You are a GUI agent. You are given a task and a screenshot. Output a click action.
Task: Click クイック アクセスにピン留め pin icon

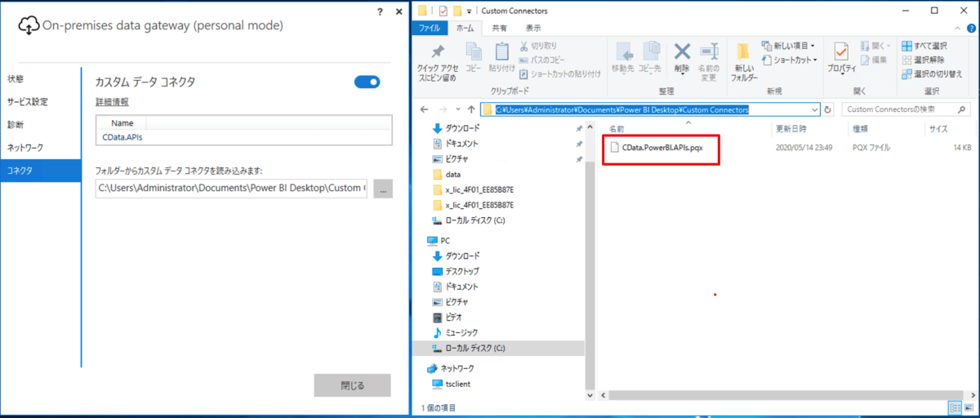pos(438,53)
